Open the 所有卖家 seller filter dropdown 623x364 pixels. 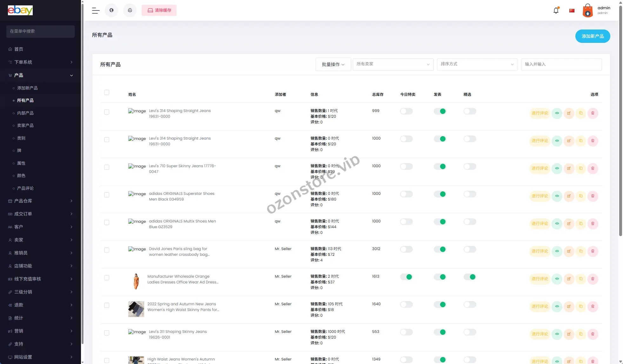pyautogui.click(x=393, y=64)
